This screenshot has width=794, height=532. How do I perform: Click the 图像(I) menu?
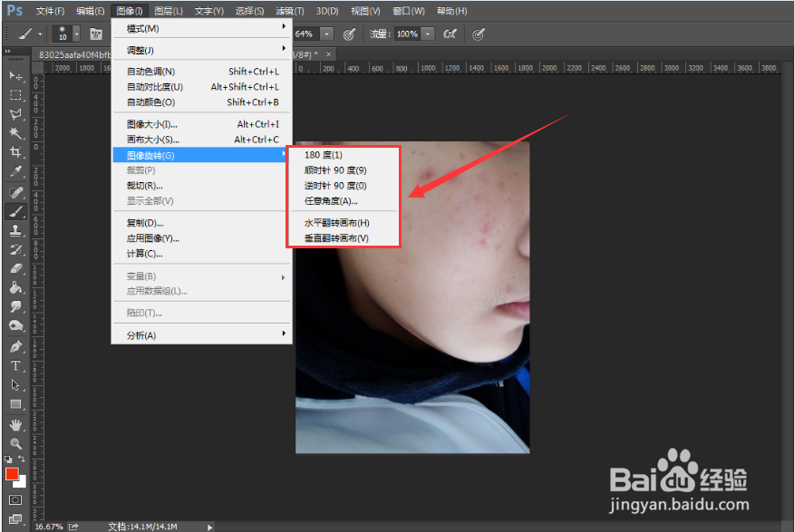coord(130,11)
